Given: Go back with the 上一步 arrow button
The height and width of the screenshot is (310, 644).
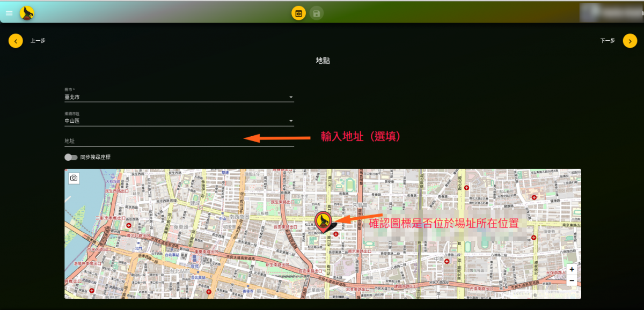Looking at the screenshot, I should 16,40.
